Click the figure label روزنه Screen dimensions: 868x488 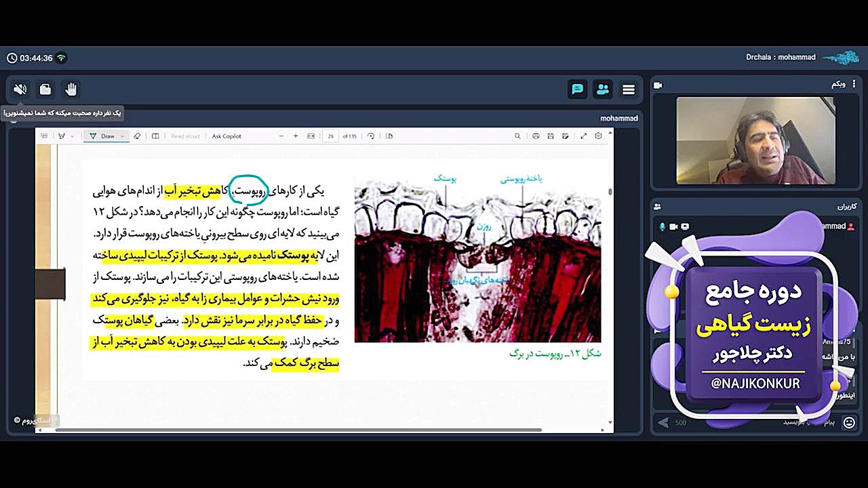(484, 227)
